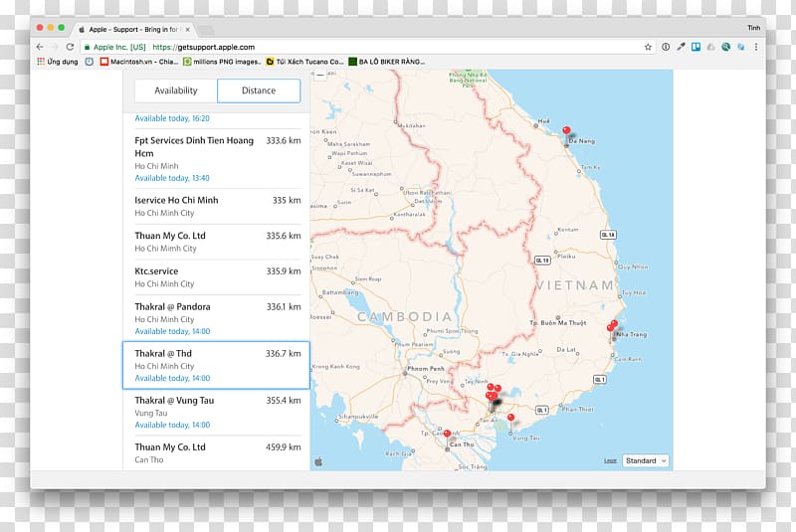Click Available today, 16:20 link
The image size is (796, 532).
click(172, 118)
